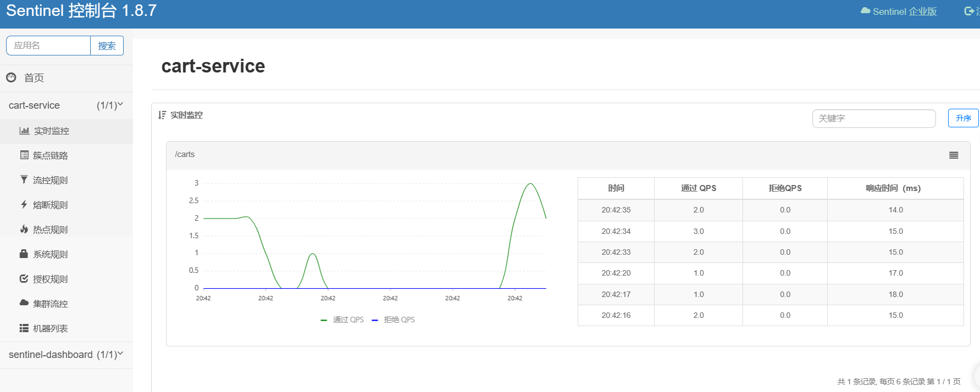Click the table list icon for 机器列表
This screenshot has height=392, width=980.
pos(24,328)
